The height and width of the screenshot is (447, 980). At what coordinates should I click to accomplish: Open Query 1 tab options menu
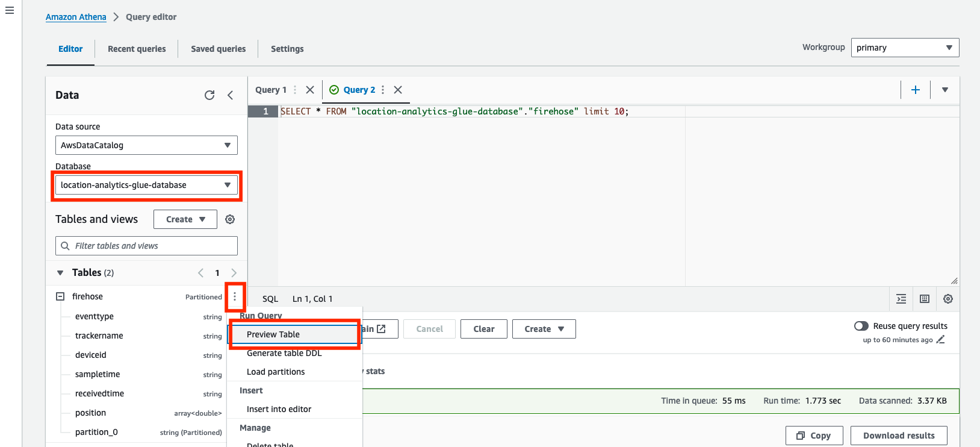tap(295, 90)
